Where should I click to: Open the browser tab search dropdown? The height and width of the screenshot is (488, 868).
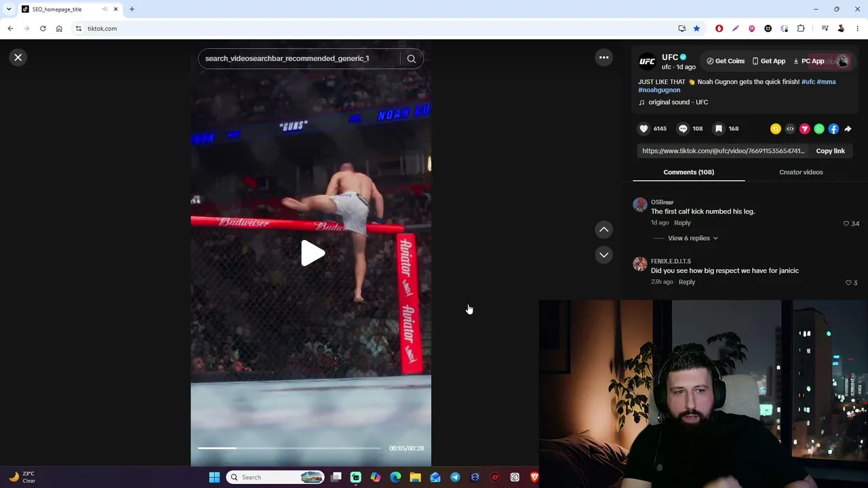(x=9, y=9)
